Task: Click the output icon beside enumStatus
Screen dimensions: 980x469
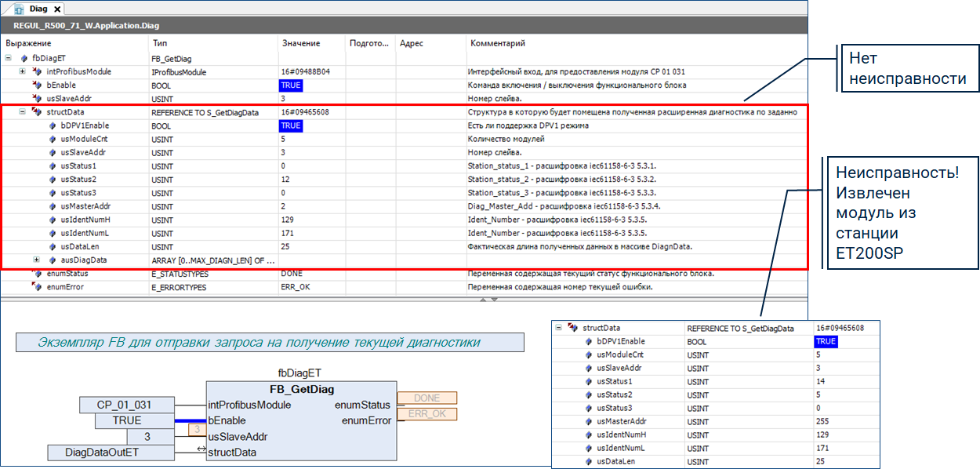Action: tap(36, 274)
